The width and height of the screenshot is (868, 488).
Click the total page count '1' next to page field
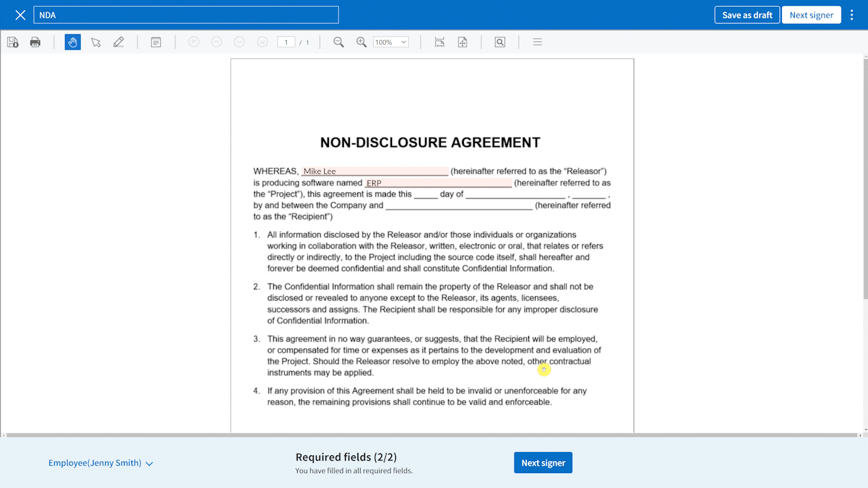307,42
